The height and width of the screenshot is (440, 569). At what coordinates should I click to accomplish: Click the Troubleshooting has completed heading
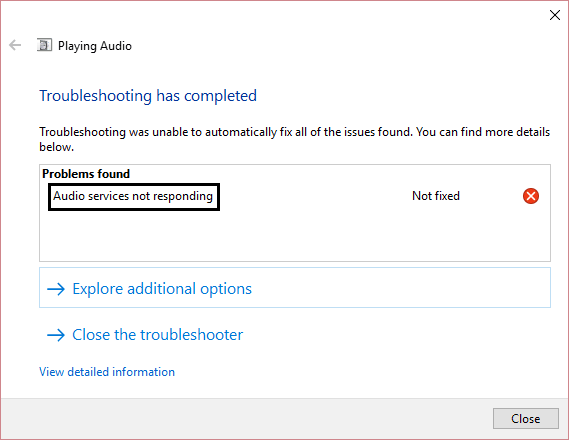pos(148,96)
